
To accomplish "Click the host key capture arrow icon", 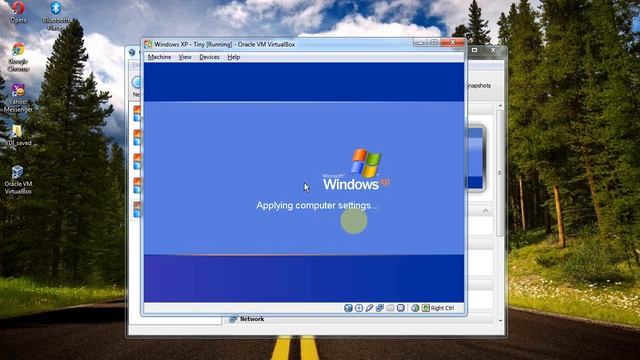I will (x=426, y=308).
